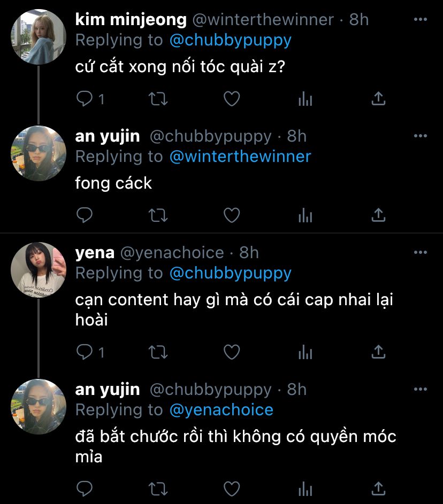Open more options on yena's tweet

(x=421, y=252)
